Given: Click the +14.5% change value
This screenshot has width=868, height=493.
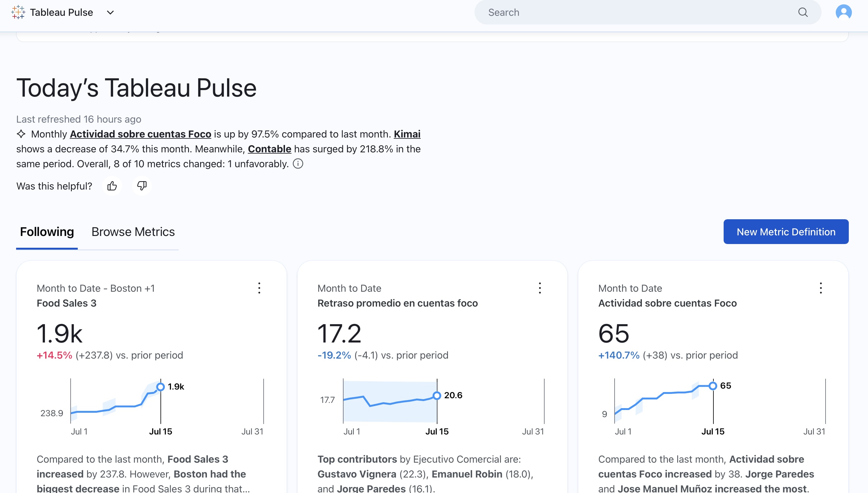Looking at the screenshot, I should tap(55, 355).
